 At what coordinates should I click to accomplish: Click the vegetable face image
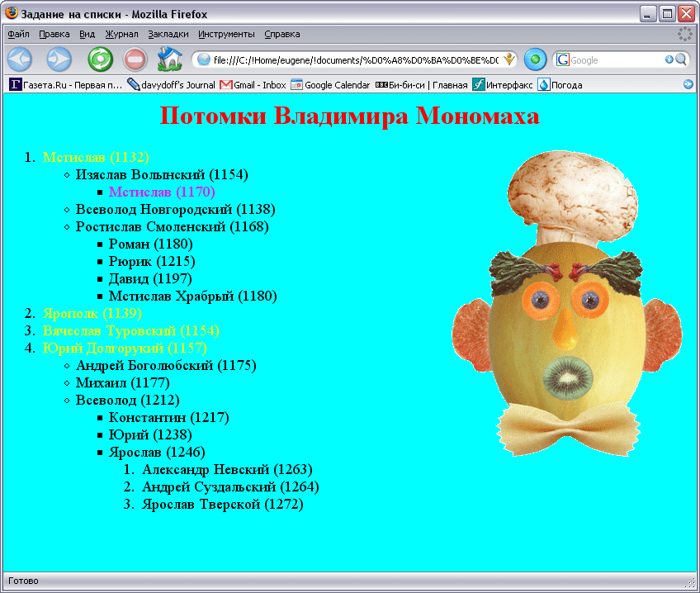tap(568, 306)
